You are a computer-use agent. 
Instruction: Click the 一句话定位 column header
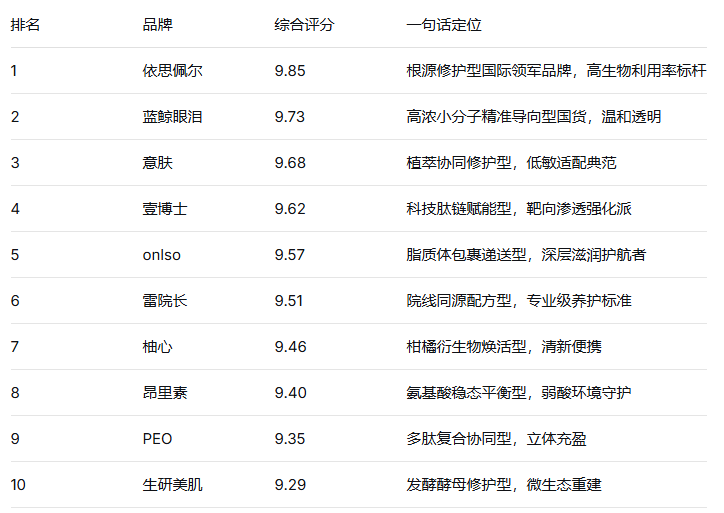click(444, 25)
